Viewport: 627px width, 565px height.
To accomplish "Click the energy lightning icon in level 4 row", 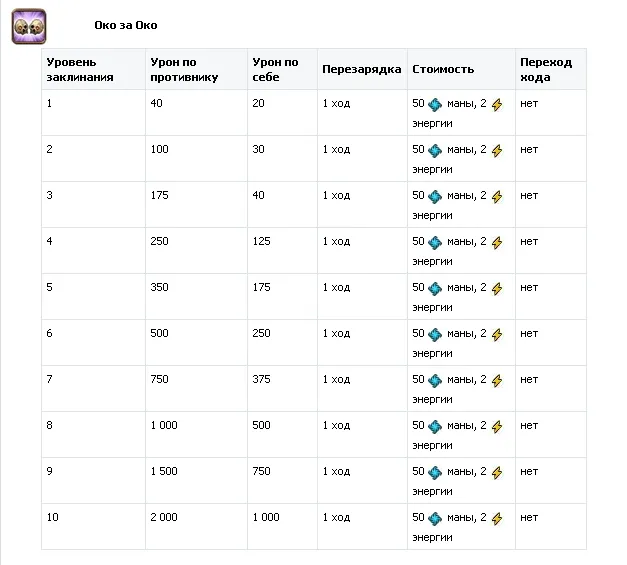I will click(x=497, y=242).
